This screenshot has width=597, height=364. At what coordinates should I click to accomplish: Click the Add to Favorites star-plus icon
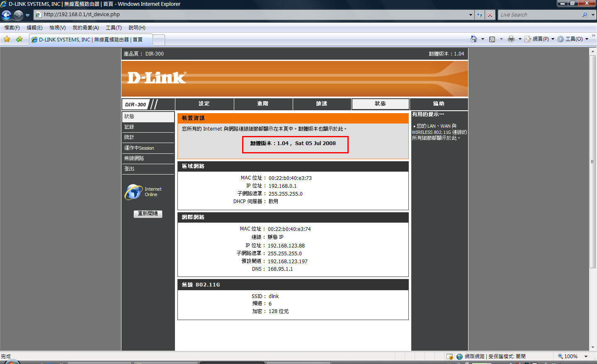click(x=19, y=39)
